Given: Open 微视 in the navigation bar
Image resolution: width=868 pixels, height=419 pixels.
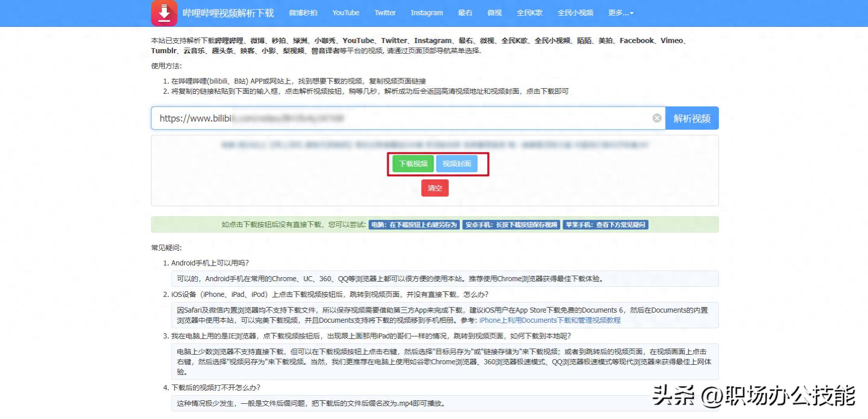Looking at the screenshot, I should (494, 13).
